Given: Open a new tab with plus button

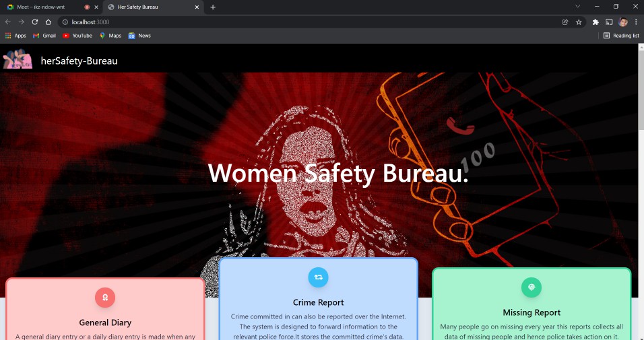Looking at the screenshot, I should (213, 7).
